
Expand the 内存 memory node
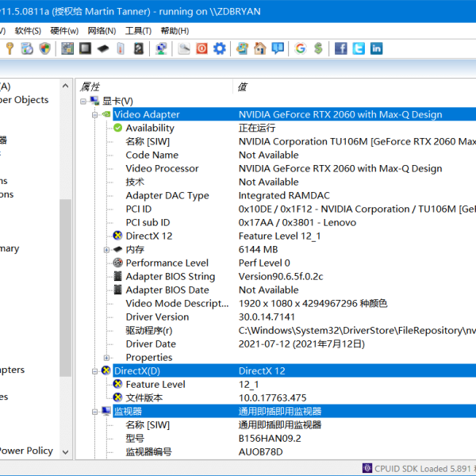[x=106, y=250]
